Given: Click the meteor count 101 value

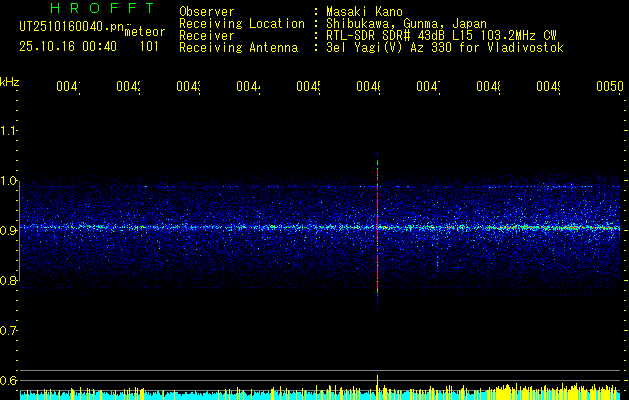Looking at the screenshot, I should click(149, 47).
